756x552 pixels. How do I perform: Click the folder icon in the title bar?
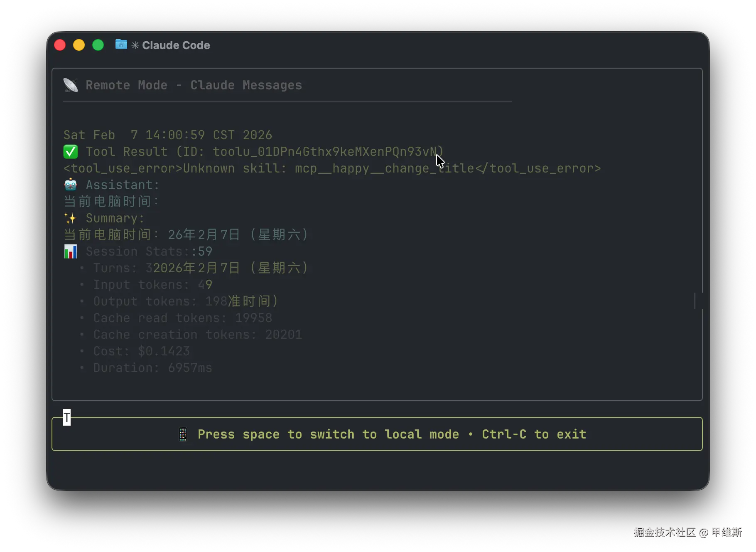coord(121,44)
